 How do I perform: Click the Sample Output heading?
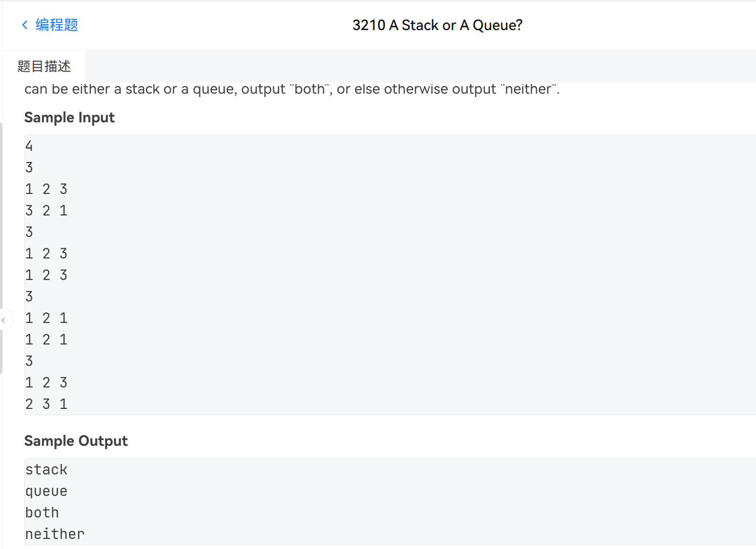click(x=76, y=441)
